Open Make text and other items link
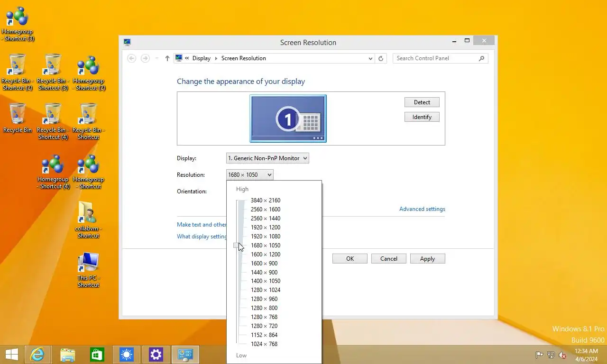The height and width of the screenshot is (364, 607). [202, 225]
